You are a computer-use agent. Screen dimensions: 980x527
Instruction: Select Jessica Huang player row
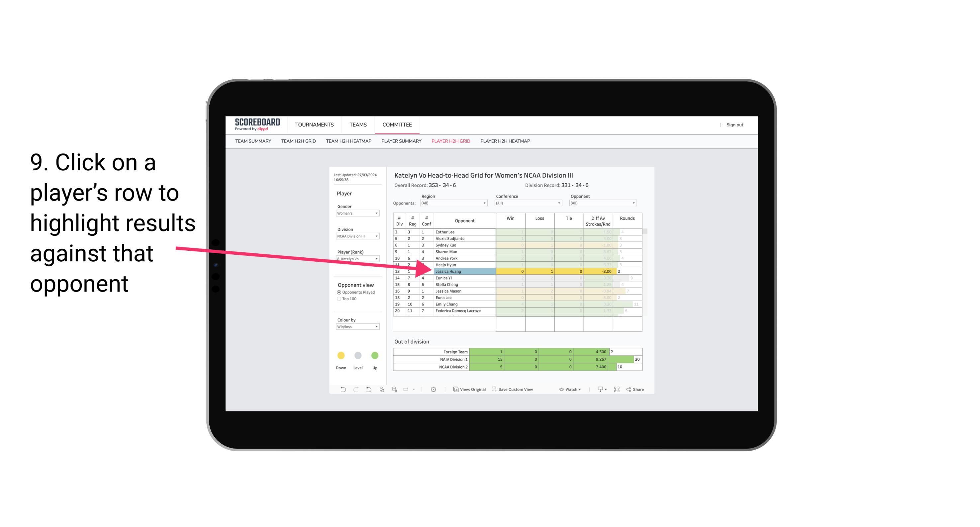click(x=464, y=271)
